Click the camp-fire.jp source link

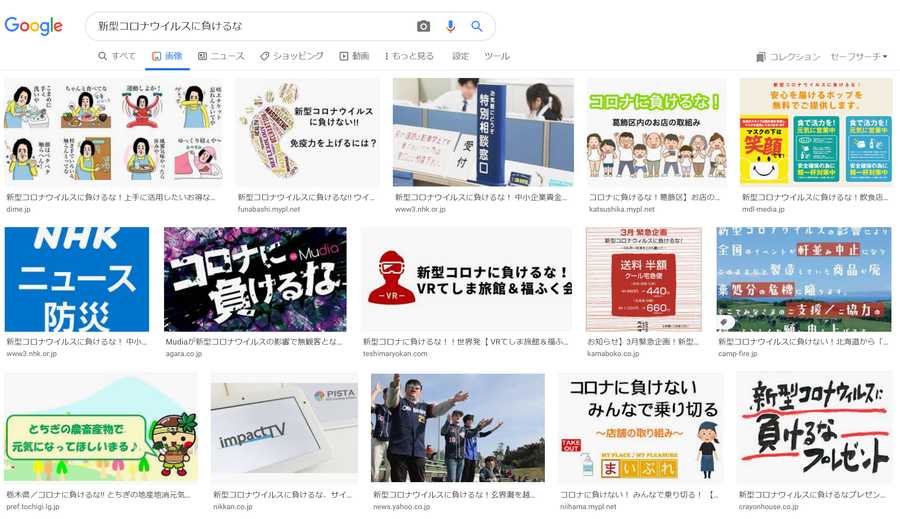point(738,354)
